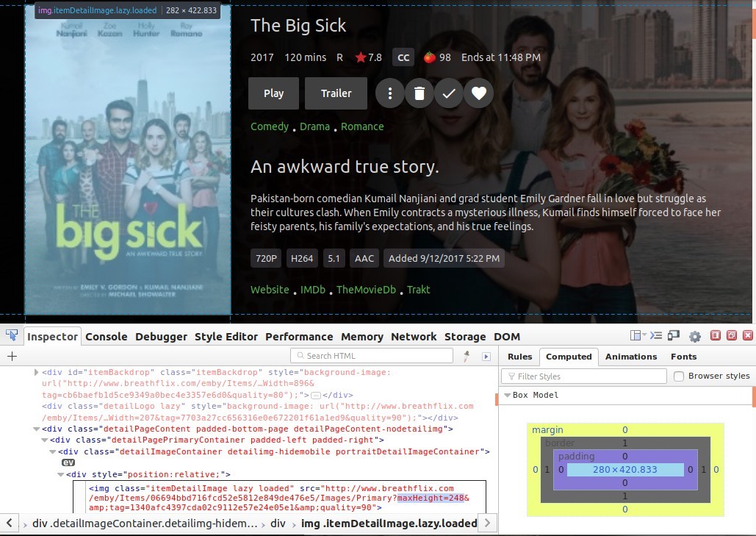Click the Rotten Tomatoes icon rating

tap(429, 57)
